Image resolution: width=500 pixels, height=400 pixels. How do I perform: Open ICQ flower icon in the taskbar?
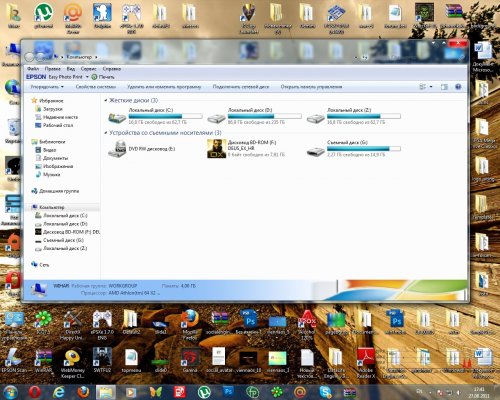point(276,392)
